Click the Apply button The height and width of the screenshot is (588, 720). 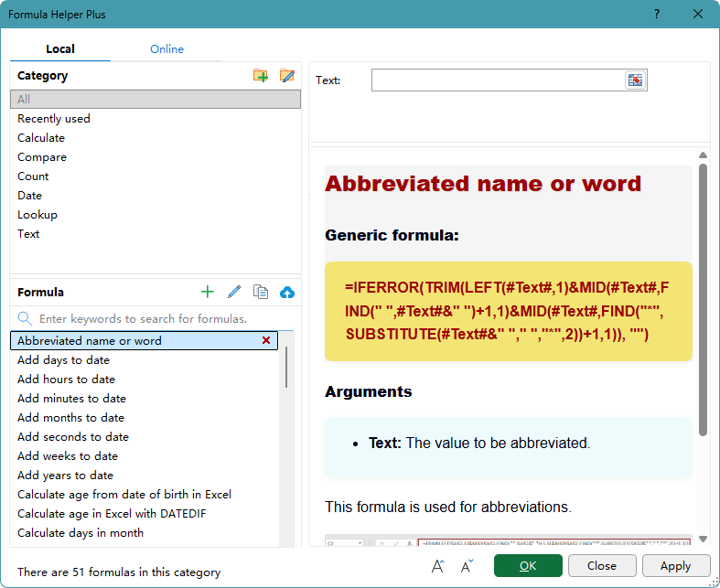point(675,565)
